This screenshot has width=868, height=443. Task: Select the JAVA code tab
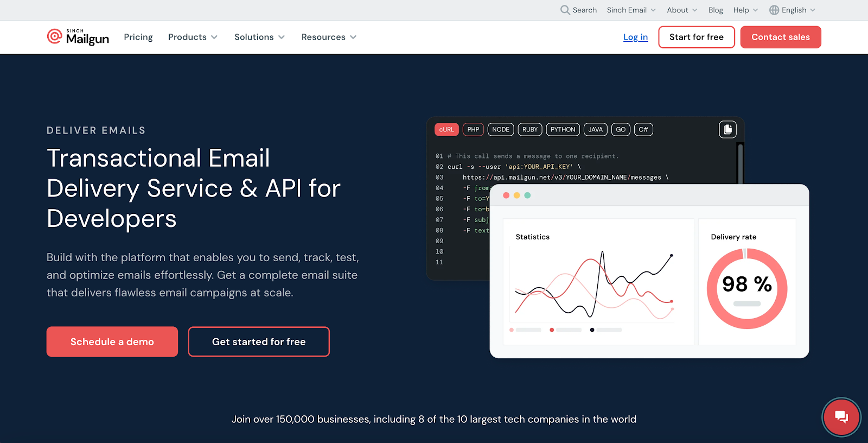coord(596,129)
